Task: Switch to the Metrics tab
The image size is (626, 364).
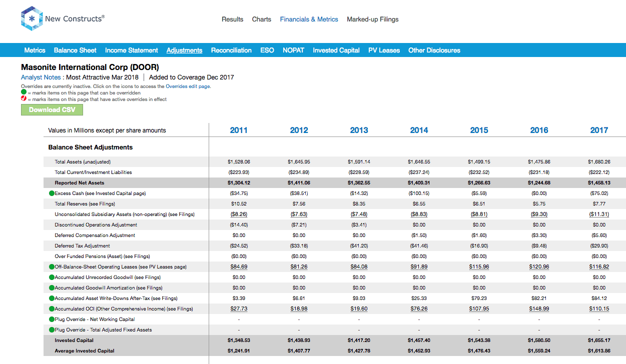Action: click(35, 50)
